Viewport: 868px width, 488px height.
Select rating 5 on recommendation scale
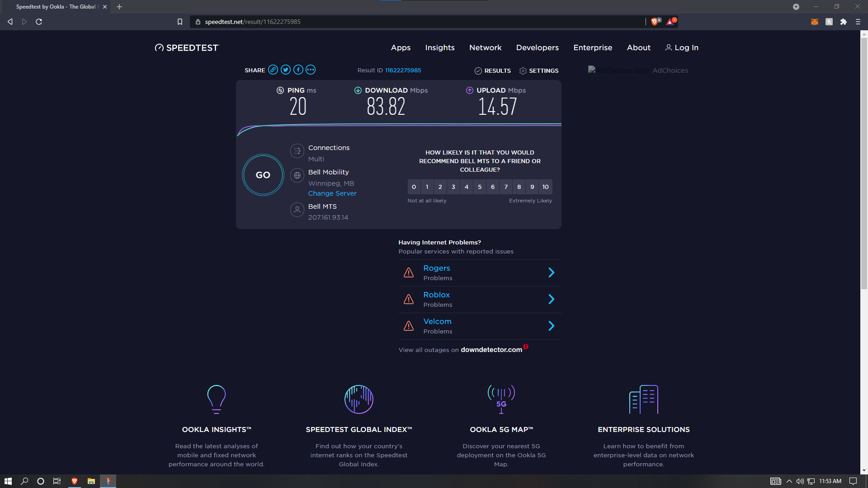tap(480, 187)
